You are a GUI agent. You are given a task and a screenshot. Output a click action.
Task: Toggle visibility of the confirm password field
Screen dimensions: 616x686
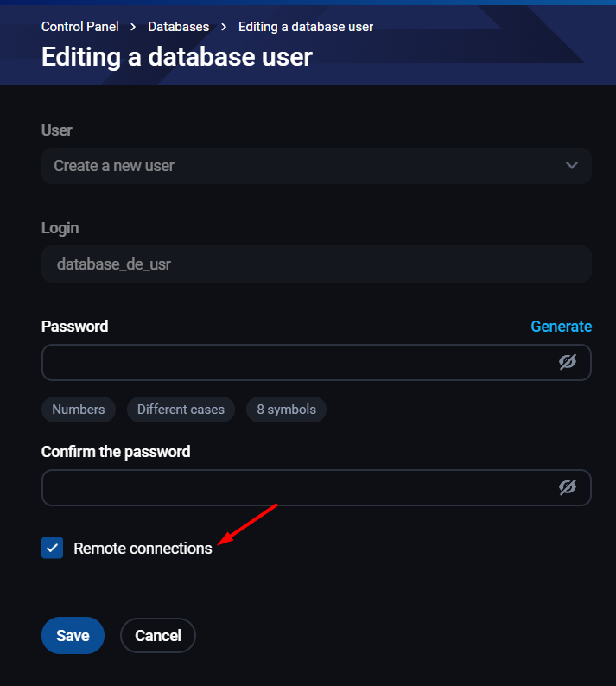pyautogui.click(x=568, y=487)
